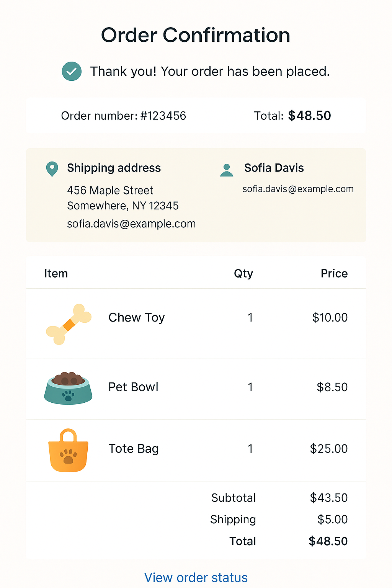Click Sofia's email beneath her name

click(x=298, y=189)
